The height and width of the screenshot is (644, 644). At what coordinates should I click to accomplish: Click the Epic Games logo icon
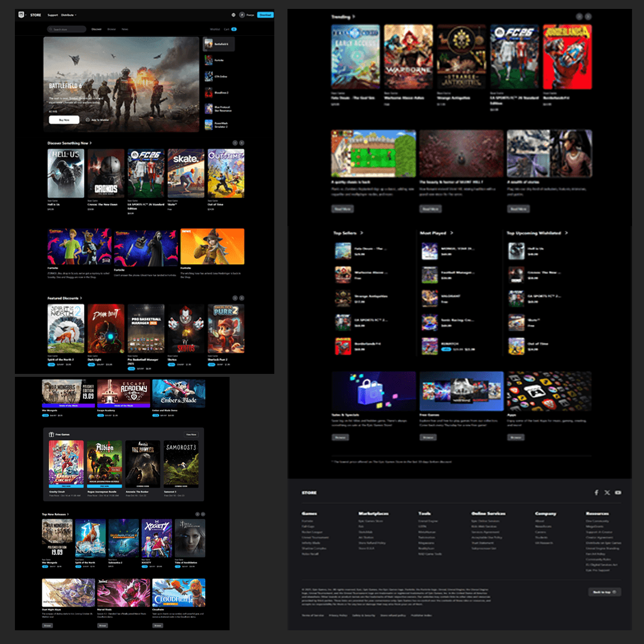click(x=22, y=15)
